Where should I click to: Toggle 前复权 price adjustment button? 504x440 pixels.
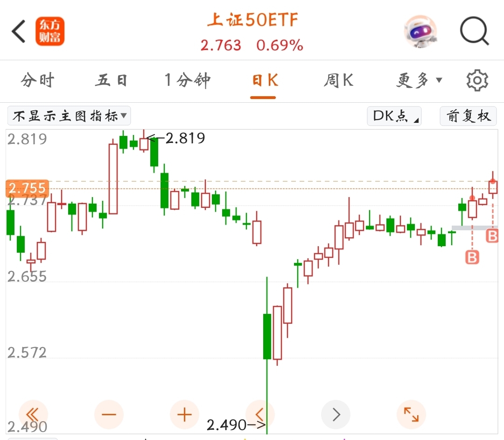469,116
